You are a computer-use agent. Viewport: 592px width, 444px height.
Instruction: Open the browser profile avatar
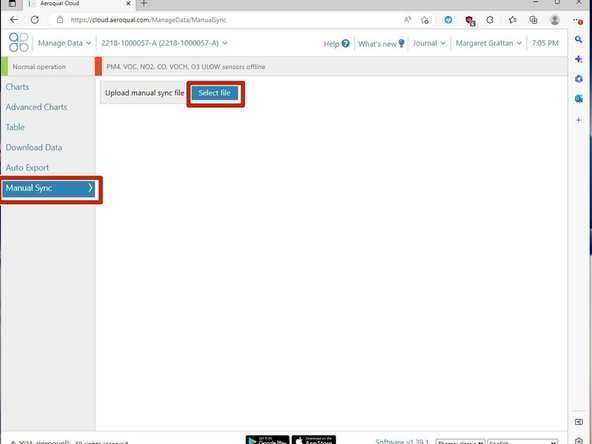(555, 20)
